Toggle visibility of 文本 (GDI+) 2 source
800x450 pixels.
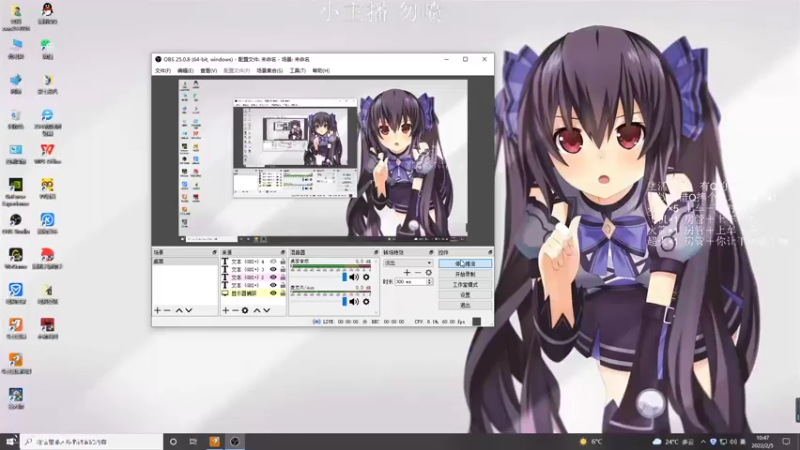pyautogui.click(x=273, y=278)
